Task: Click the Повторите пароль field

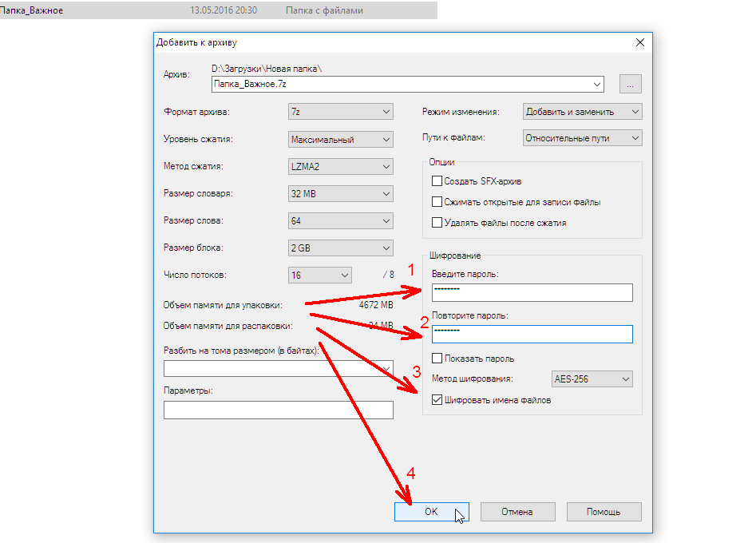Action: 532,335
